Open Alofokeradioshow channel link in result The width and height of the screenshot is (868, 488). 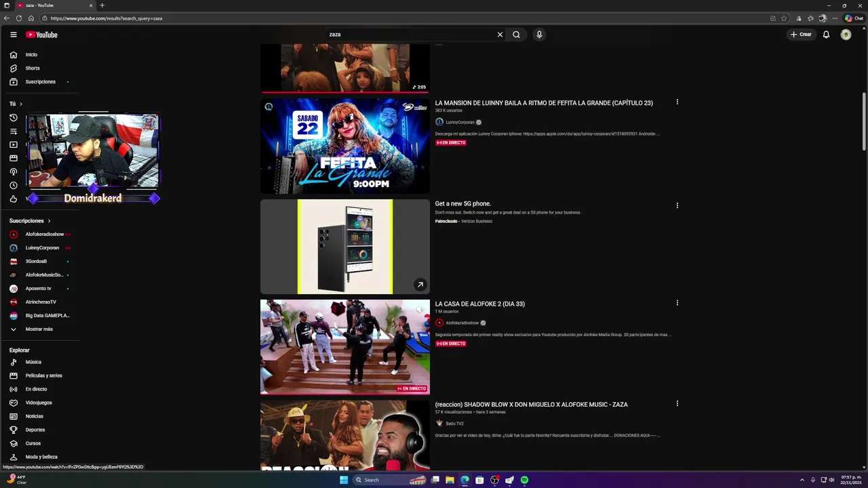pos(462,323)
